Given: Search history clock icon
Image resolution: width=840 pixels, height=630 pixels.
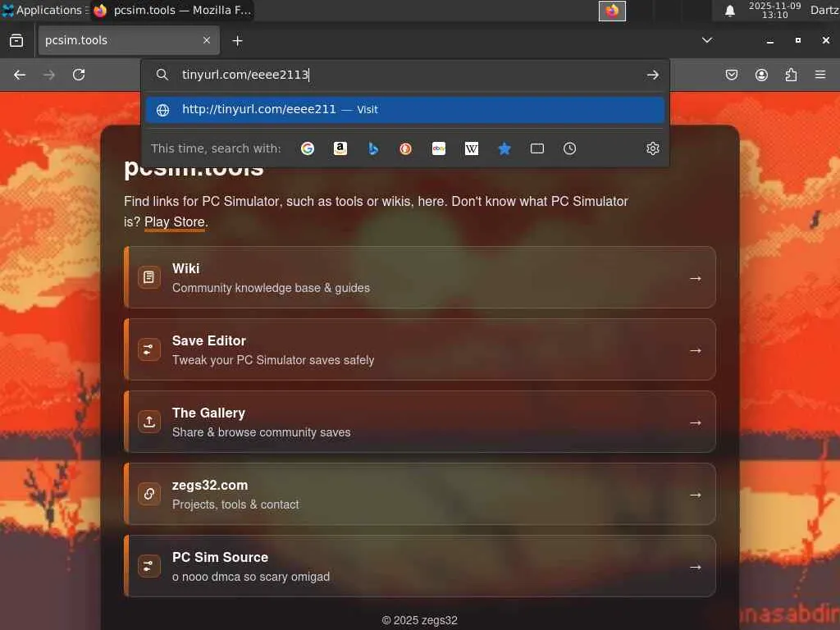Looking at the screenshot, I should click(569, 148).
